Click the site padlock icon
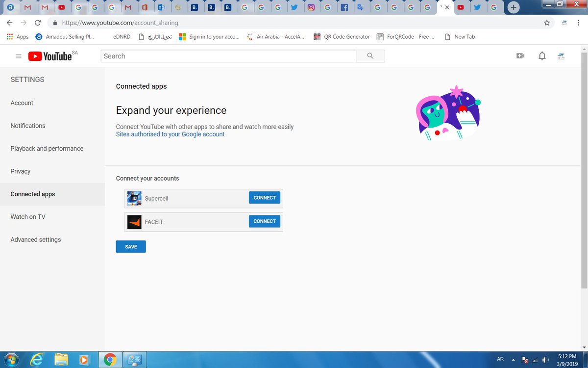This screenshot has width=588, height=368. (55, 23)
